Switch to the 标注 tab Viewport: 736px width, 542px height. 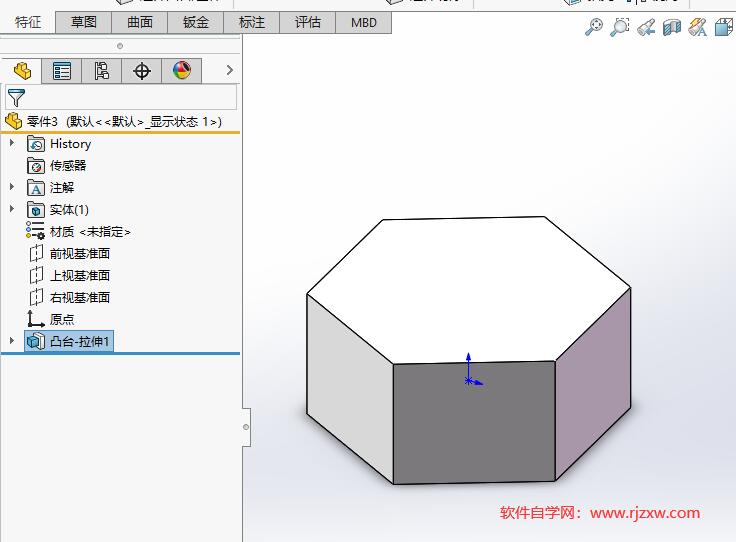pos(252,23)
